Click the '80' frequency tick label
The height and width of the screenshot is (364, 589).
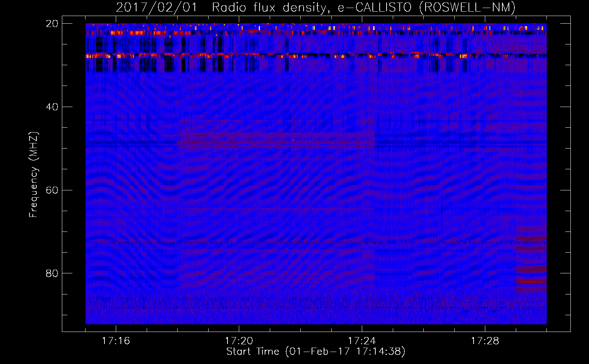coord(52,273)
